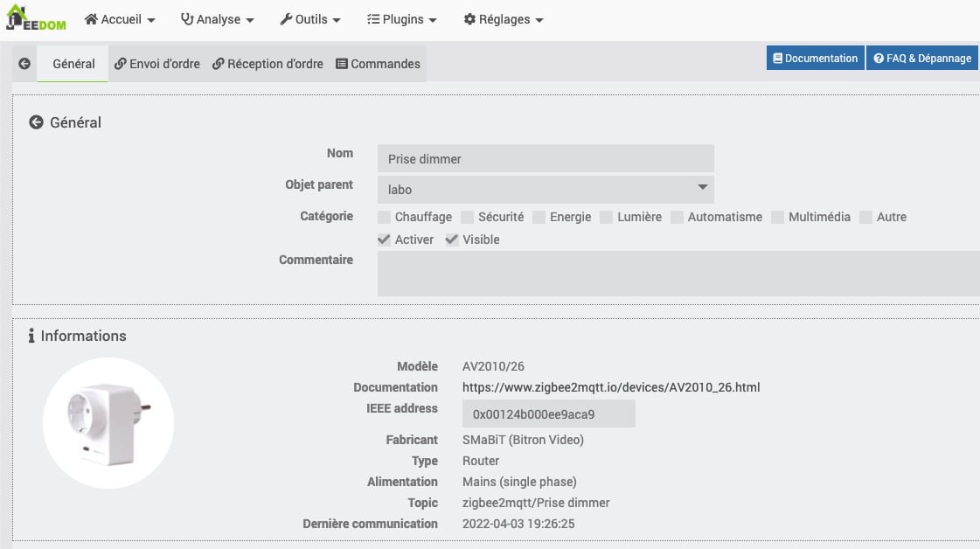Click the Fabricant value SMaBiT (Bitron Video)

coord(523,440)
